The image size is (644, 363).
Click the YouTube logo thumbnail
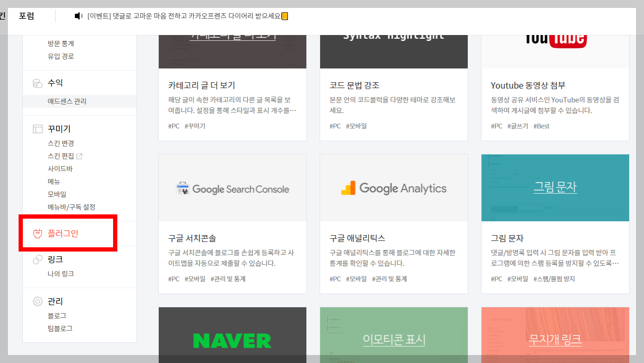[x=555, y=41]
